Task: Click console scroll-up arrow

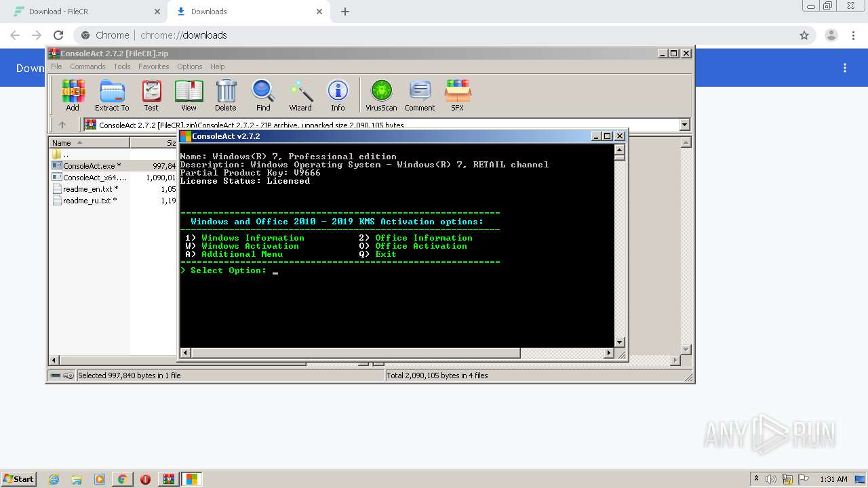Action: (619, 149)
